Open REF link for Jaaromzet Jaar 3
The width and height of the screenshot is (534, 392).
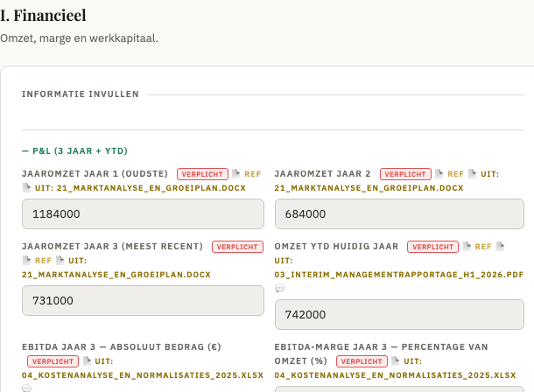point(43,261)
